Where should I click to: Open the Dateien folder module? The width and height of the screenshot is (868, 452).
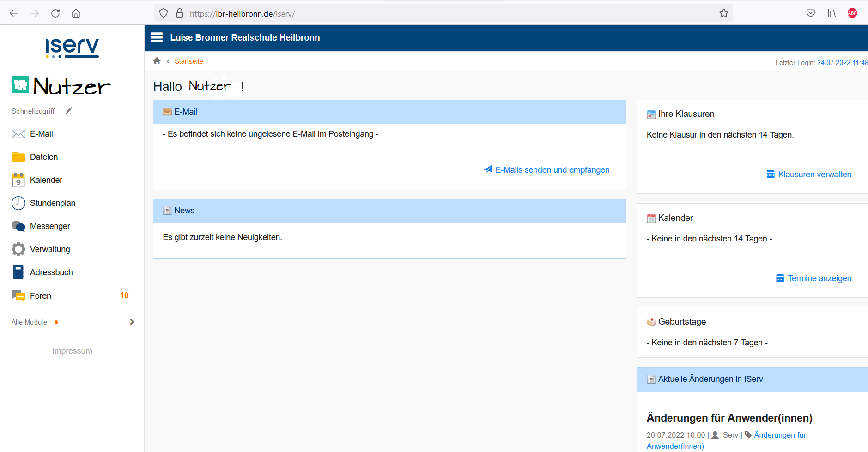[x=43, y=157]
